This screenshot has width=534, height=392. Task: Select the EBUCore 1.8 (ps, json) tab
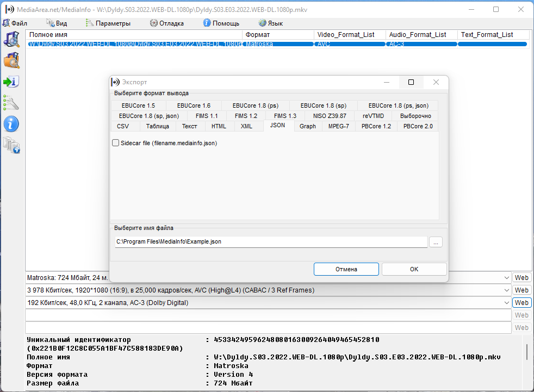click(x=398, y=105)
